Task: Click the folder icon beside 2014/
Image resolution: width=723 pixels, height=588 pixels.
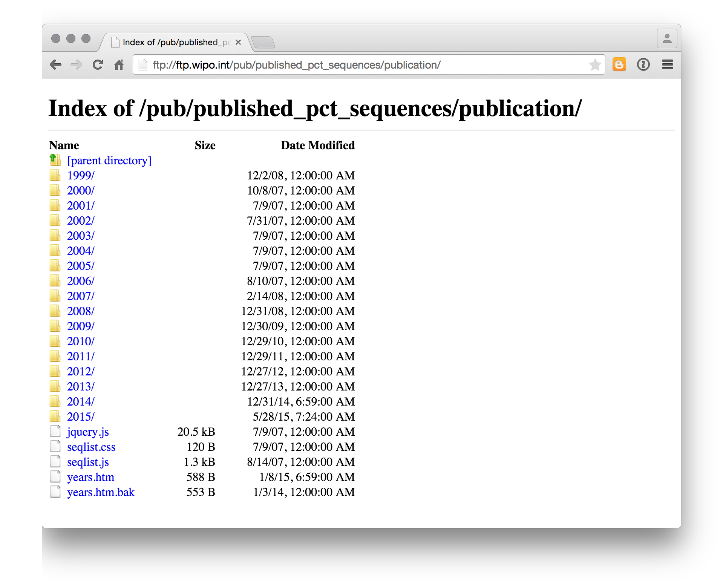Action: pyautogui.click(x=55, y=401)
